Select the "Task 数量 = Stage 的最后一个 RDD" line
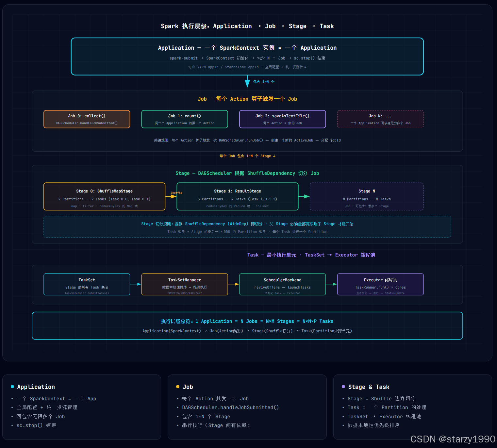This screenshot has width=497, height=448. (247, 232)
